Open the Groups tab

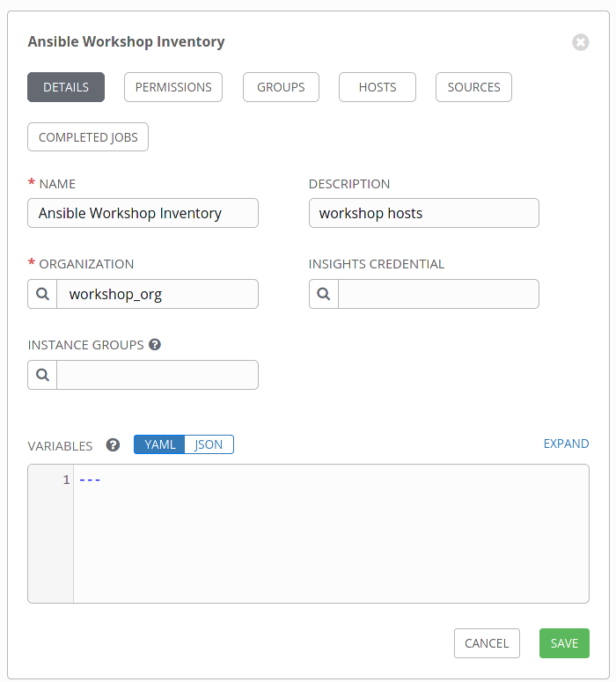(281, 87)
